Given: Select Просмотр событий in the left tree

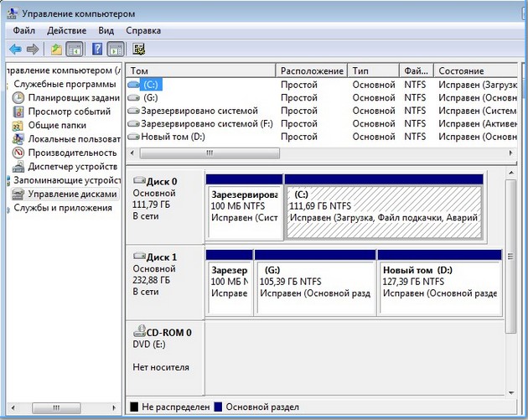Looking at the screenshot, I should [69, 111].
